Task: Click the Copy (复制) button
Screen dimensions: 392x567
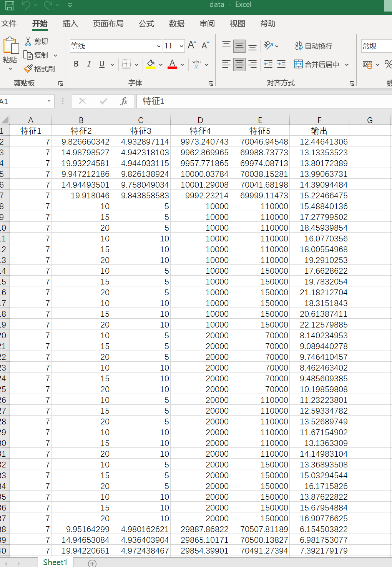Action: click(x=37, y=55)
